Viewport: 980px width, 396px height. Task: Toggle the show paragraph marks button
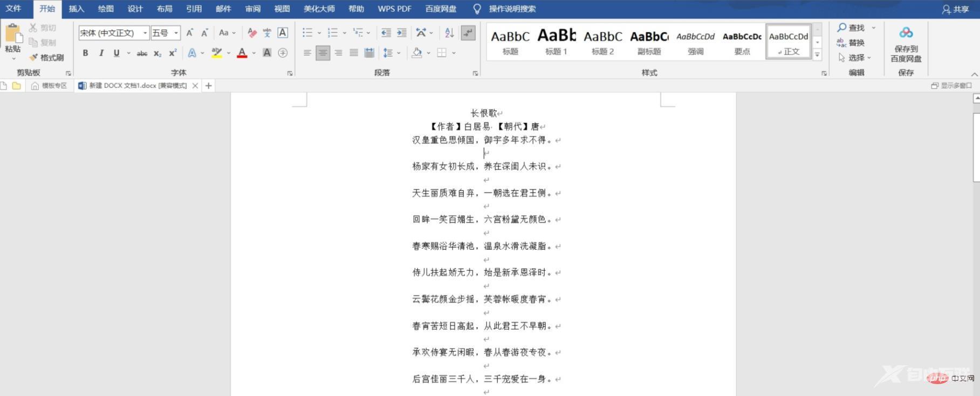(468, 33)
